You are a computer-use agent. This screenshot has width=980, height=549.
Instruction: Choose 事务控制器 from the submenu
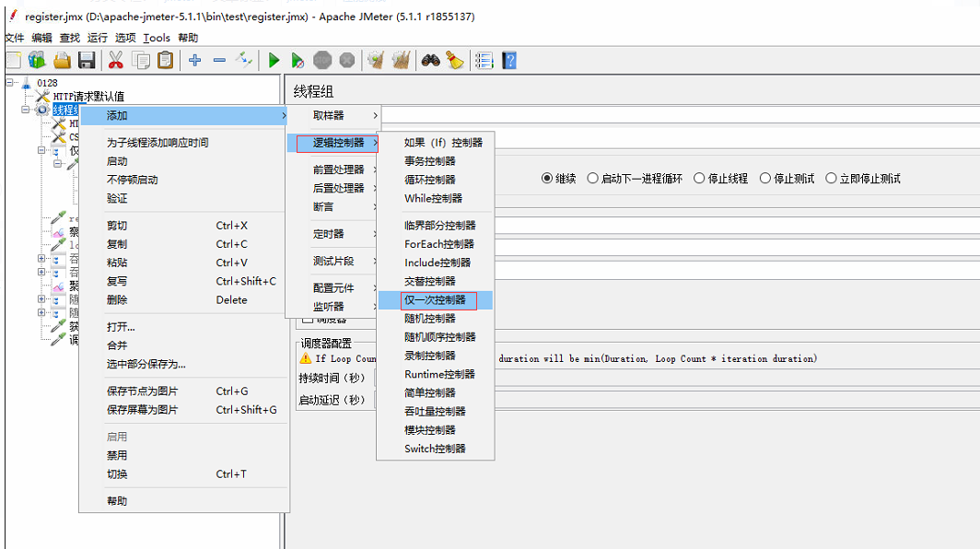(436, 161)
